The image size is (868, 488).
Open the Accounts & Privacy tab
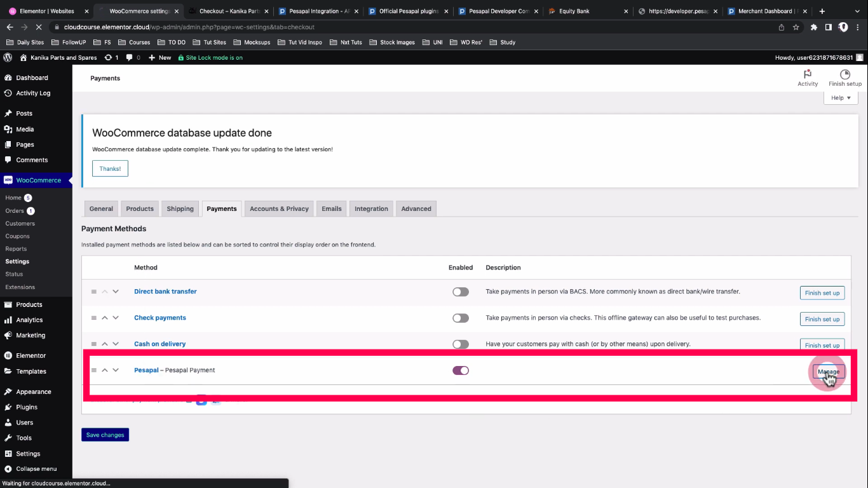click(279, 208)
